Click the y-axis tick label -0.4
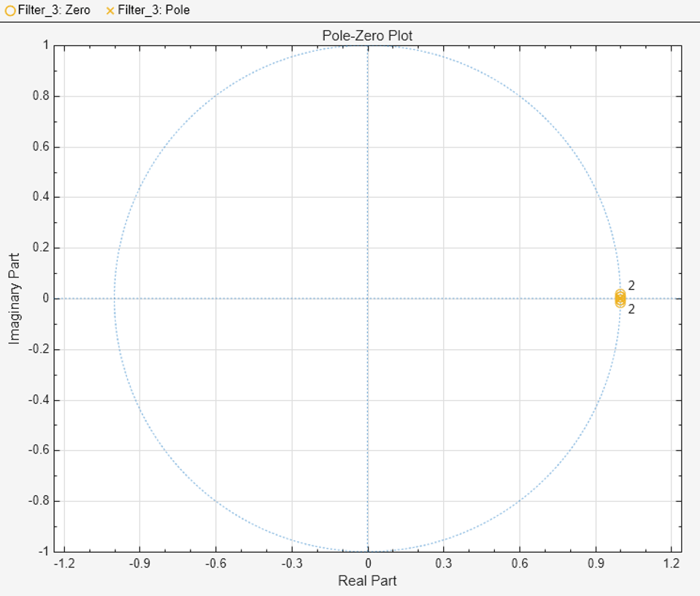 (39, 400)
